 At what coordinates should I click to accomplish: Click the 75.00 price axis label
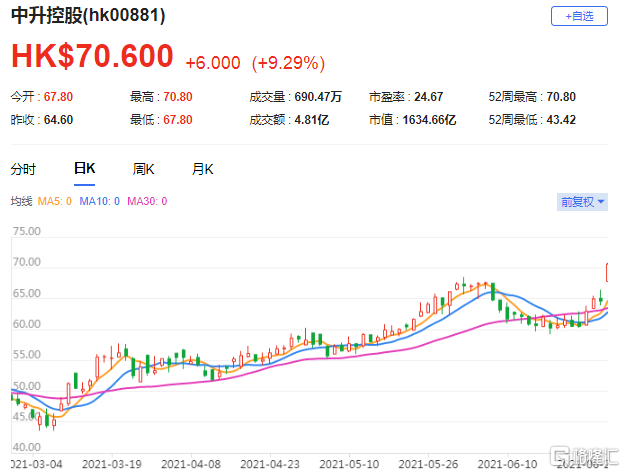(x=26, y=232)
